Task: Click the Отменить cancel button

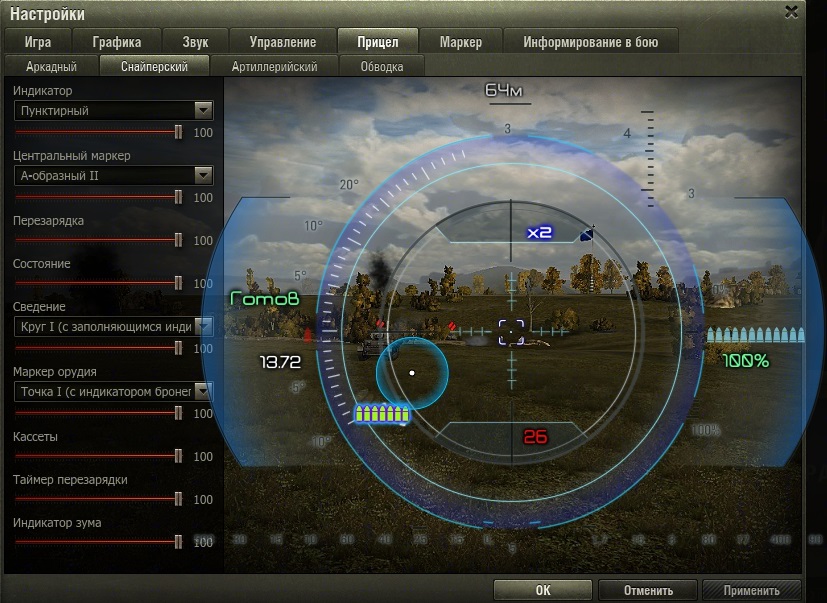Action: pyautogui.click(x=648, y=590)
